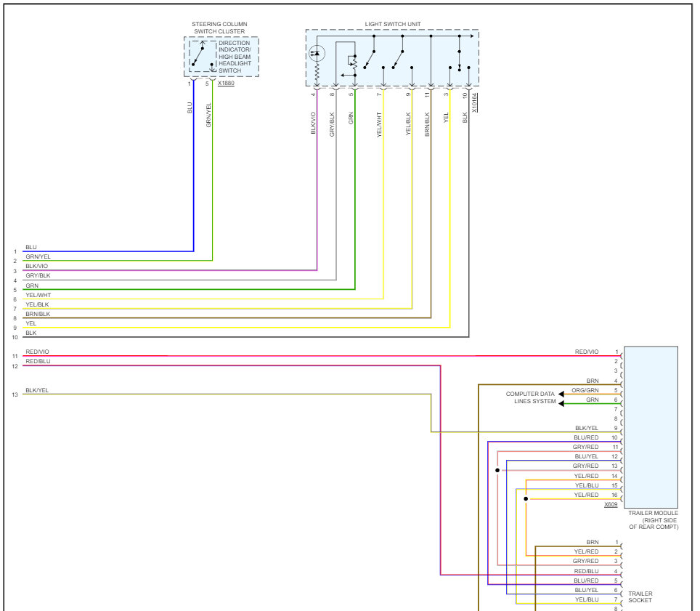Image resolution: width=700 pixels, height=611 pixels.
Task: Click the X609 connector reference
Action: pyautogui.click(x=611, y=505)
